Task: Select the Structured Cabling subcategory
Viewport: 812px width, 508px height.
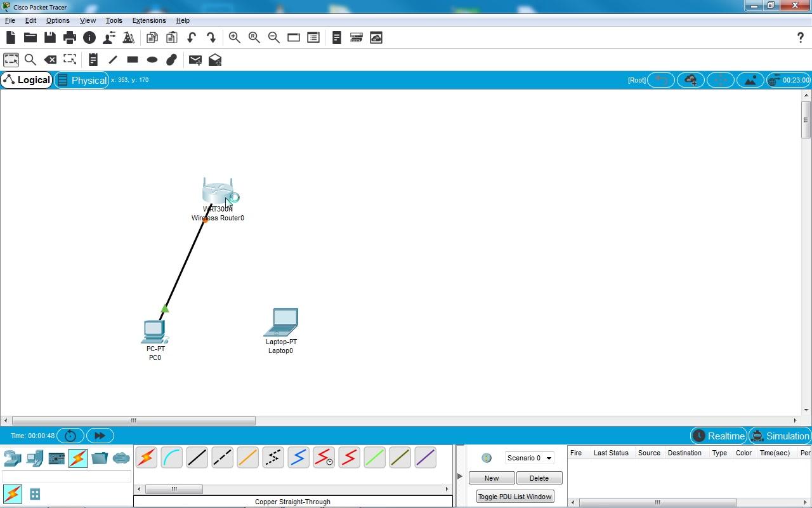Action: coord(35,494)
